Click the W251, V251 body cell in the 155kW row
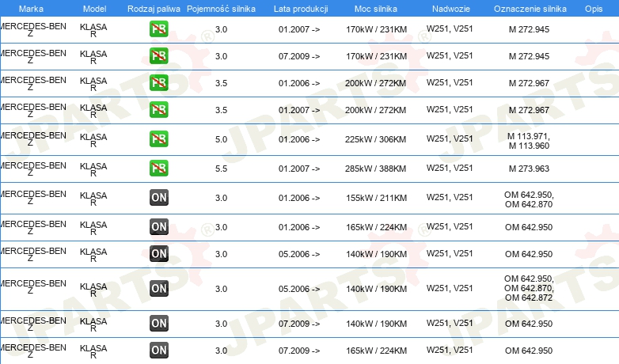Image resolution: width=619 pixels, height=364 pixels. 450,197
